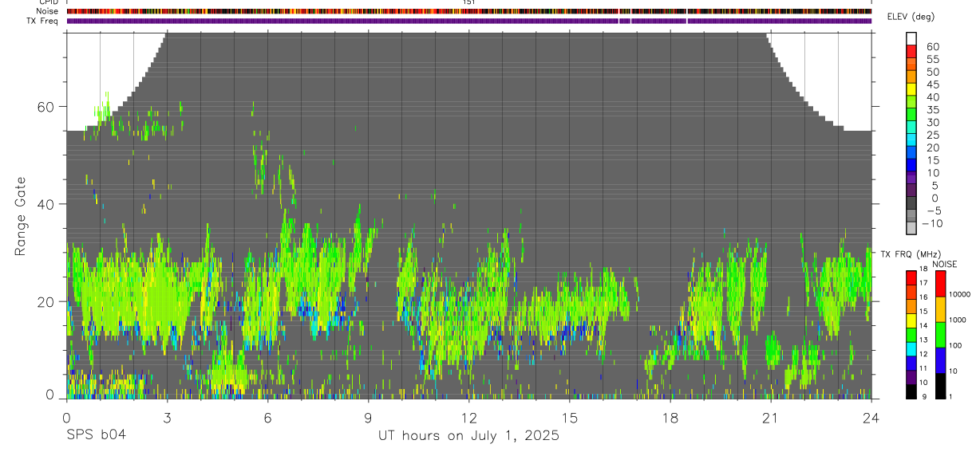This screenshot has height=452, width=980.
Task: Click the '100' label on NOISE colorbar
Action: click(x=954, y=345)
